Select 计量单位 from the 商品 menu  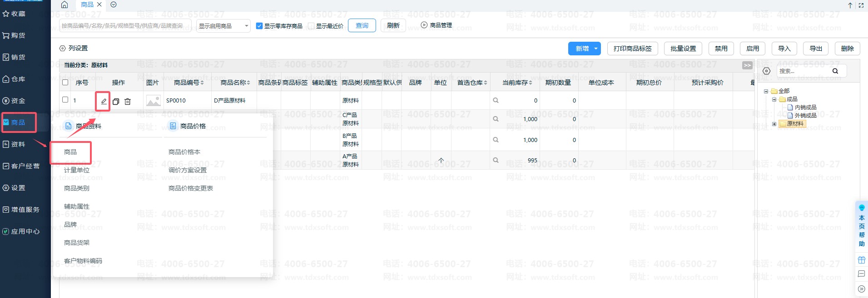77,170
